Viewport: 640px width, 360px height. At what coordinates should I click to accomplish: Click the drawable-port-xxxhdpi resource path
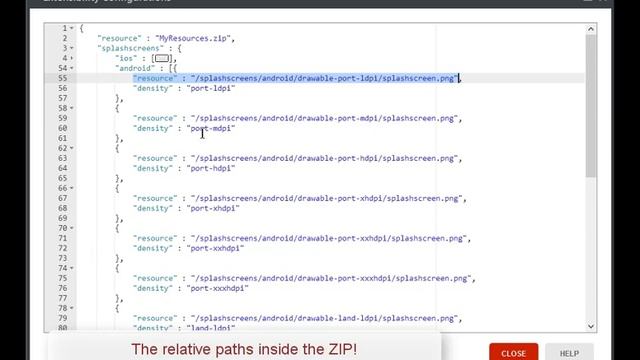pyautogui.click(x=331, y=278)
